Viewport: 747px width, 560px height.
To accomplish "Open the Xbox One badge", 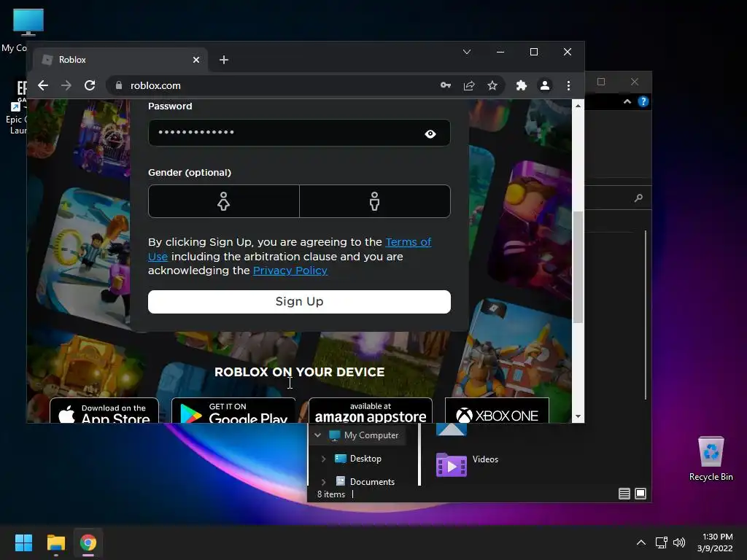I will coord(497,411).
